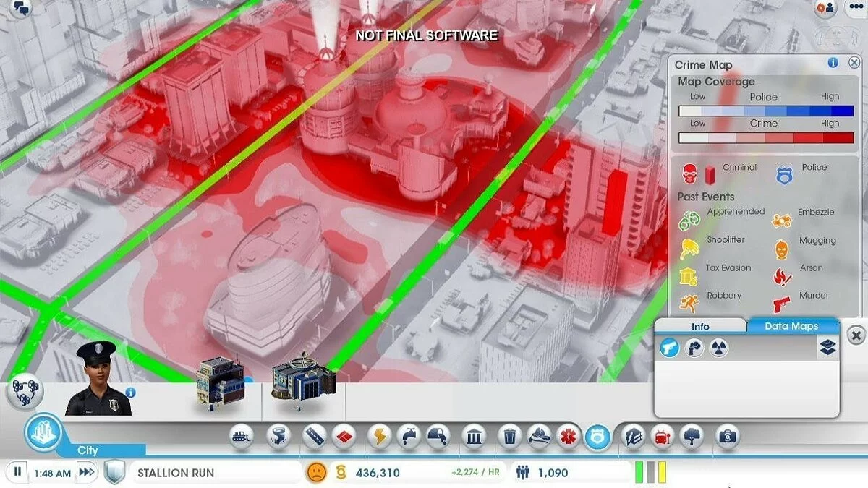Click the Mugging mask icon

781,249
